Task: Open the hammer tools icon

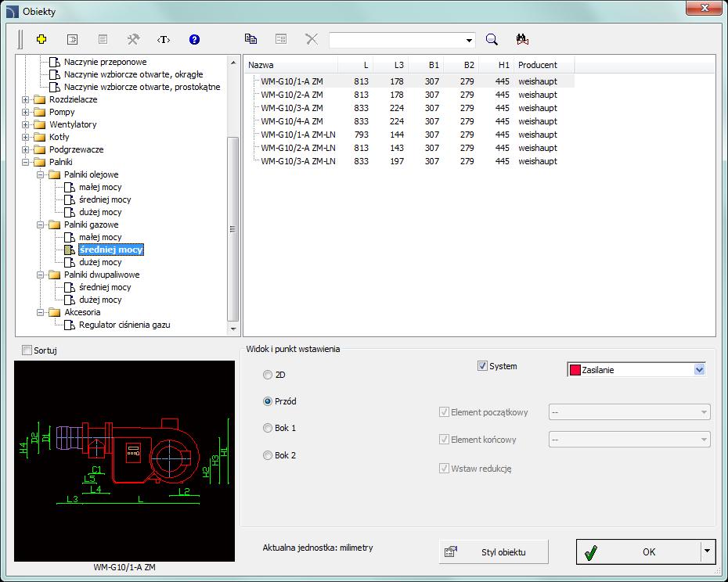Action: point(133,39)
